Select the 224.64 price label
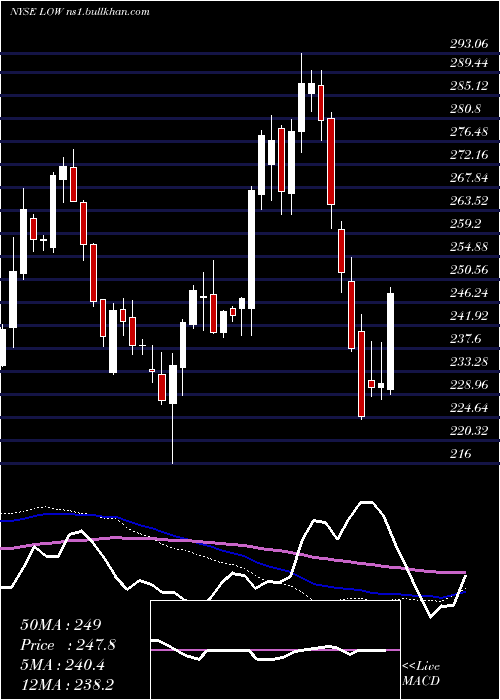Viewport: 500px width, 700px height. pyautogui.click(x=468, y=408)
